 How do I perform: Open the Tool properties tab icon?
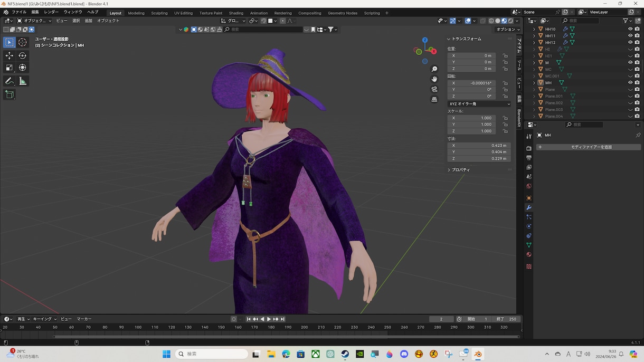[x=529, y=136]
